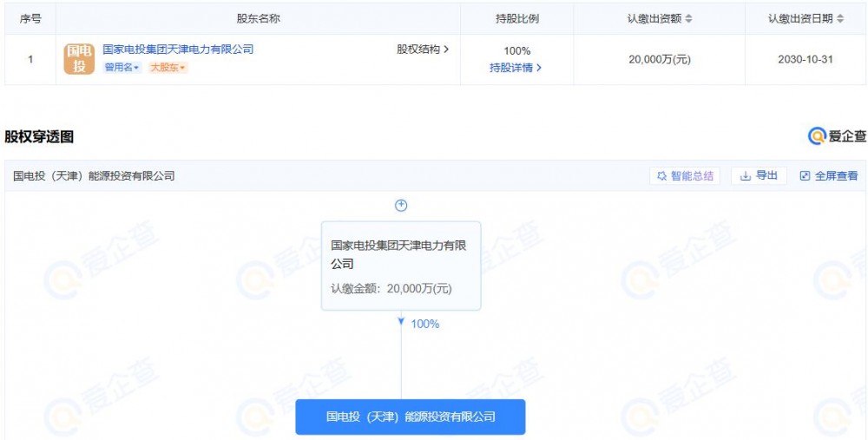Click the 国电投 company logo icon
This screenshot has width=868, height=440.
(79, 59)
